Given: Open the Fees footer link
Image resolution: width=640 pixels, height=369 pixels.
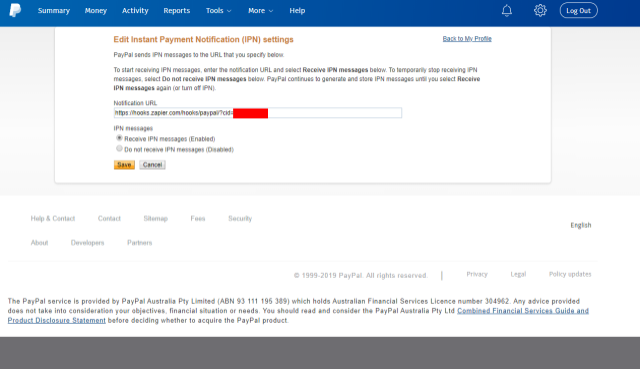Looking at the screenshot, I should click(x=198, y=219).
